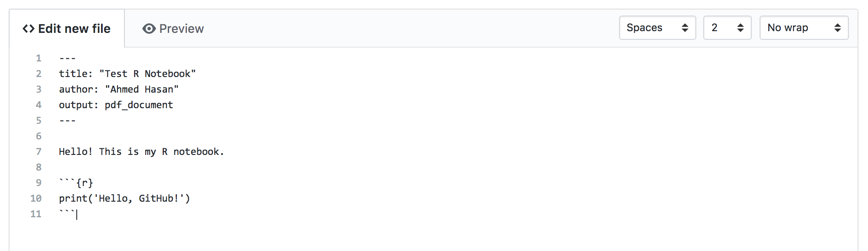
Task: Click the output pdf_document line
Action: pyautogui.click(x=116, y=105)
